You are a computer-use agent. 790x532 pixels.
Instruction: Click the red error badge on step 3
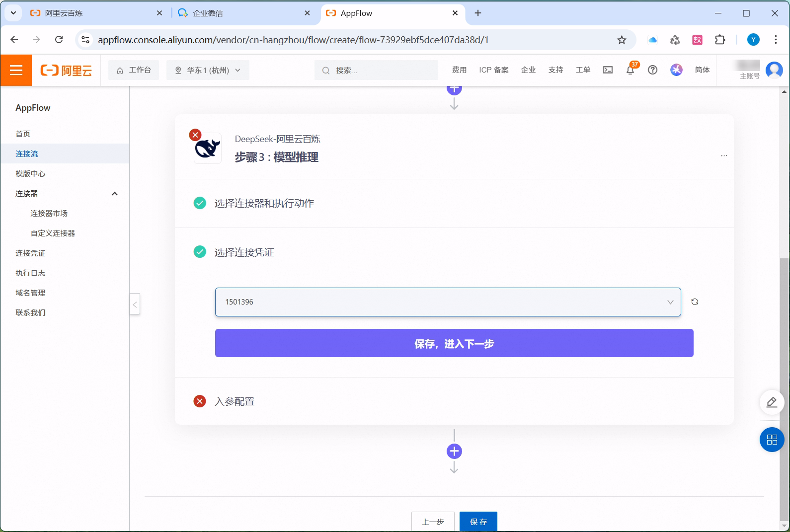[195, 135]
